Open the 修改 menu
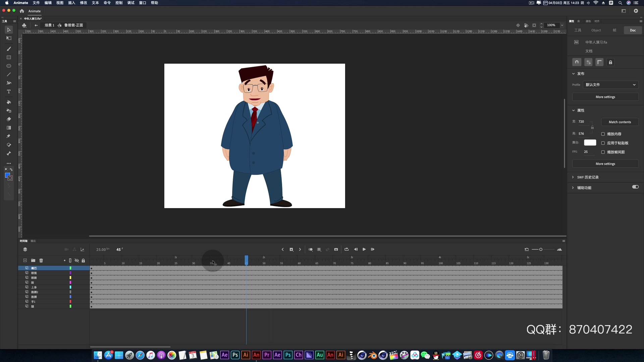The image size is (644, 362). 84,3
